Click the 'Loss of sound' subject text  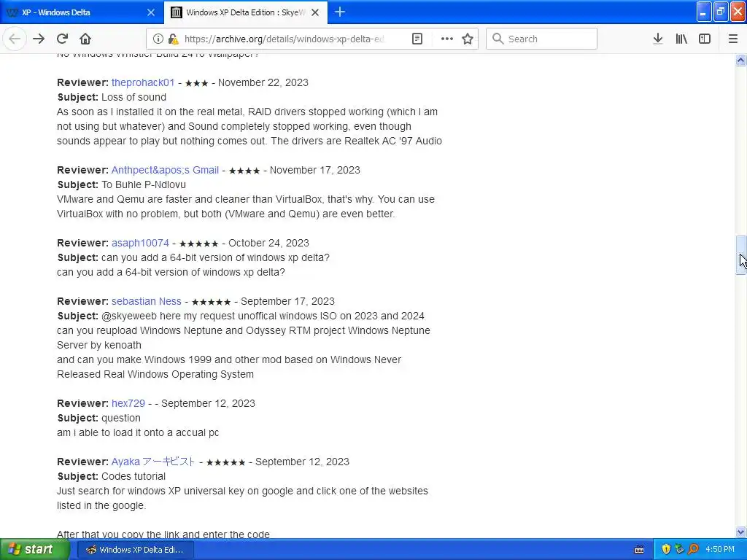click(x=134, y=97)
